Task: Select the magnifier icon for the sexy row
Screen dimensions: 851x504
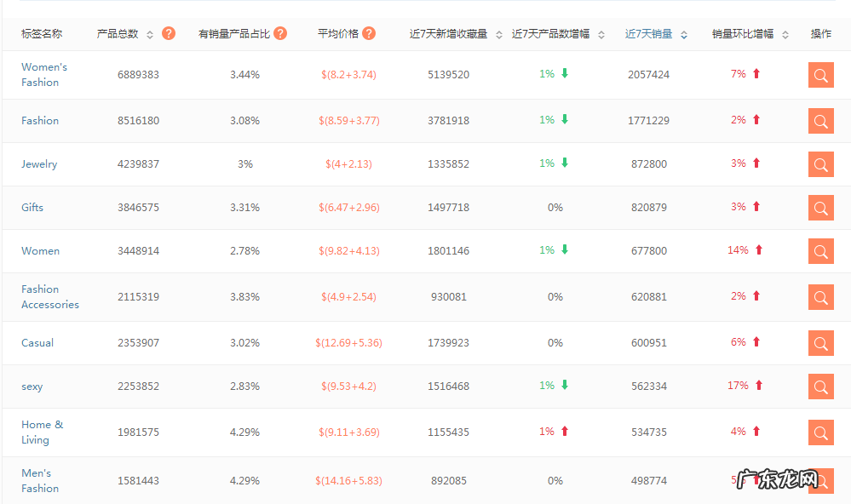Action: pyautogui.click(x=820, y=386)
